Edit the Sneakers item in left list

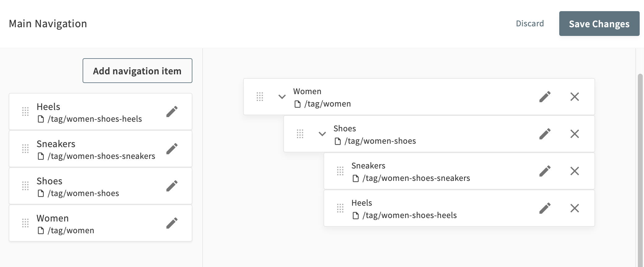(x=172, y=149)
